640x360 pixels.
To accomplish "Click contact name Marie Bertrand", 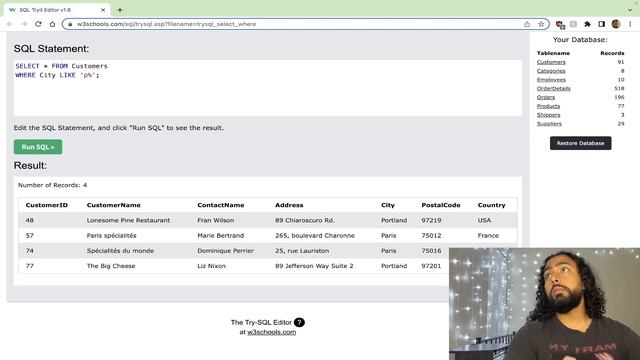I will (220, 236).
